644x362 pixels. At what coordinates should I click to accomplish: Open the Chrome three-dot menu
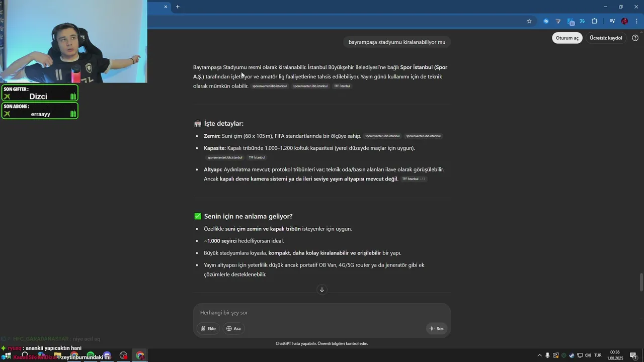(x=636, y=21)
